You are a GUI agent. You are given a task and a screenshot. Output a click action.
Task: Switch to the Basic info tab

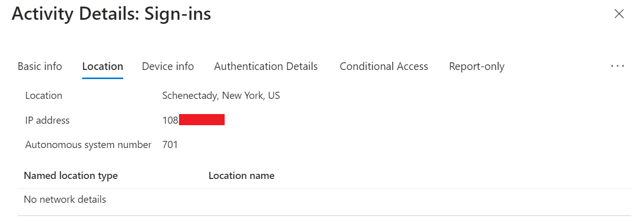(40, 66)
